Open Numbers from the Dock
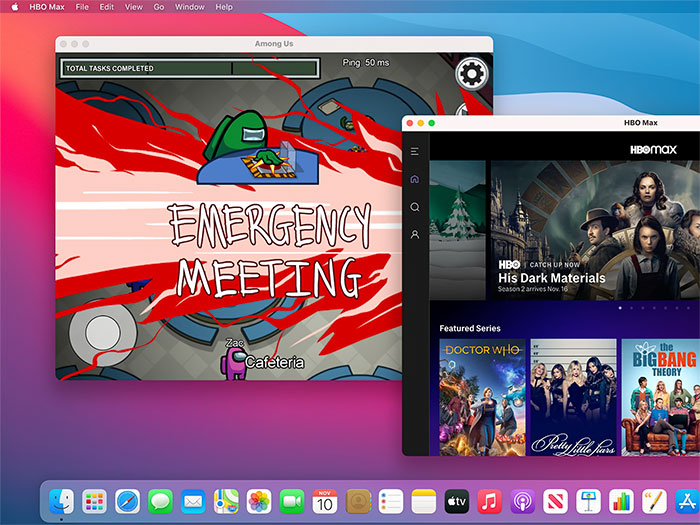This screenshot has height=525, width=700. [621, 502]
